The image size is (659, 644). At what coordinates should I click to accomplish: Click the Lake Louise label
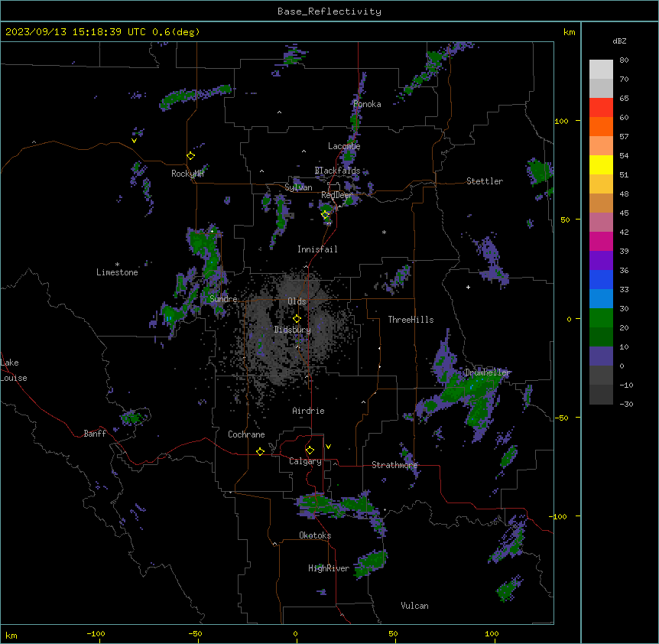coord(14,370)
